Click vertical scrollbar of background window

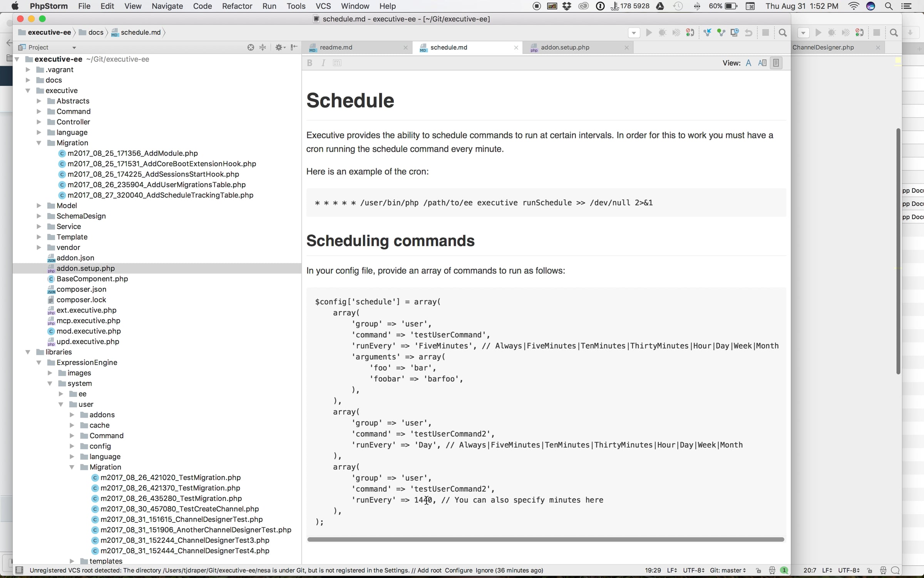point(898,251)
